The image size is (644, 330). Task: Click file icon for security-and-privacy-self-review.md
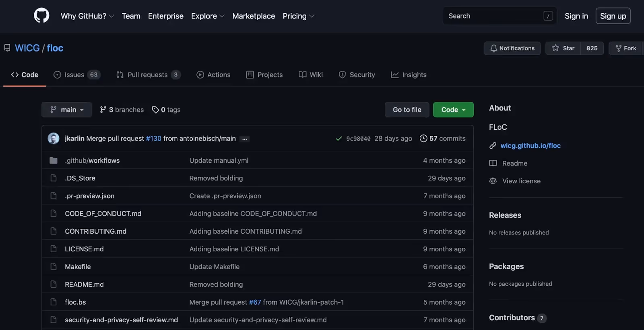click(x=54, y=320)
